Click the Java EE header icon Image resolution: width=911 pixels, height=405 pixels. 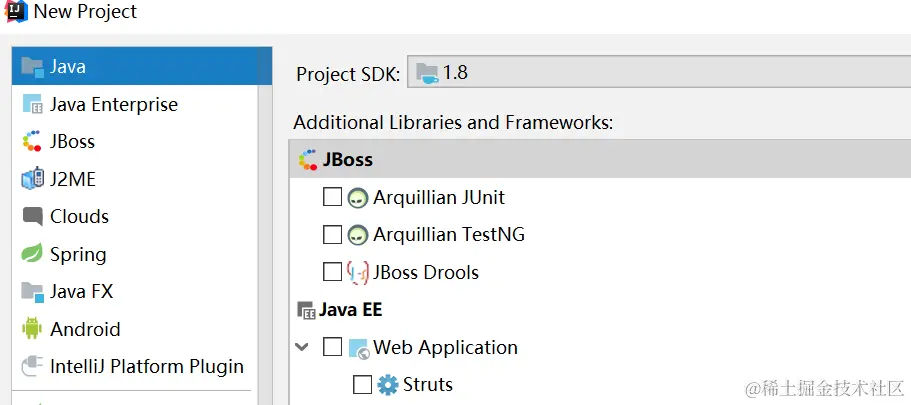click(x=306, y=310)
